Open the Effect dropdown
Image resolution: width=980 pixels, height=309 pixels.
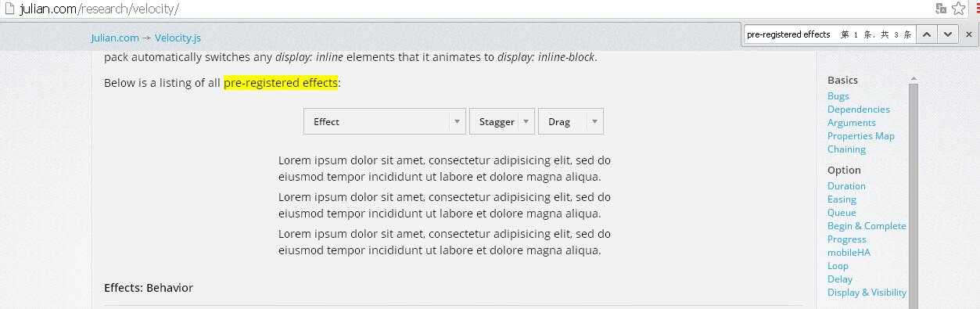[x=385, y=121]
